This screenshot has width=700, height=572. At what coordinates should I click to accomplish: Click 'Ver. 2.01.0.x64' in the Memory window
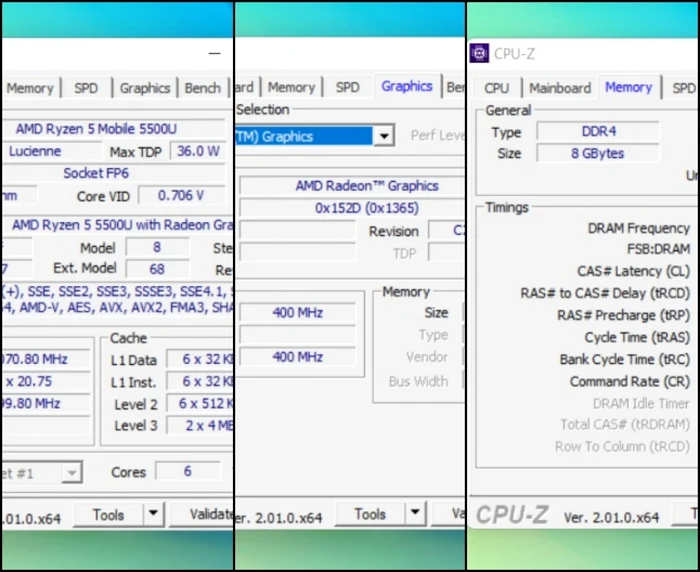click(x=611, y=517)
